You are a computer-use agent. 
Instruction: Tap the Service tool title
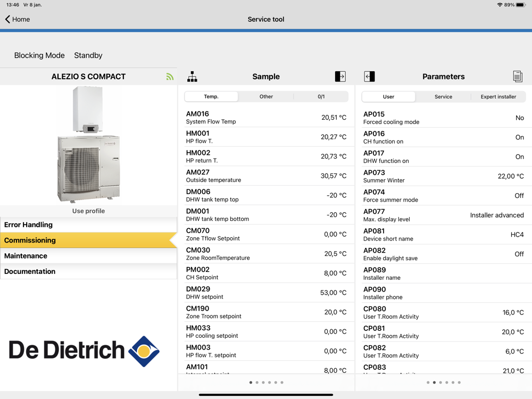[x=266, y=19]
